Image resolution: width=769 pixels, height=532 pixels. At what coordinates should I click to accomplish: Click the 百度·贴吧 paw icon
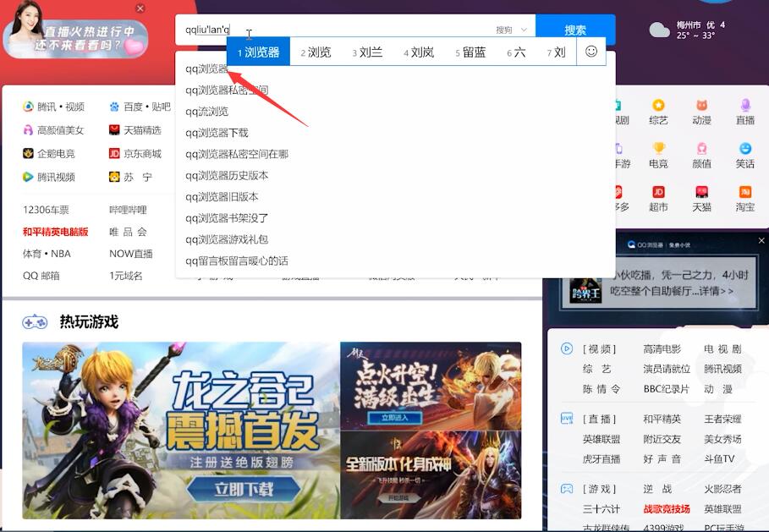pyautogui.click(x=114, y=107)
